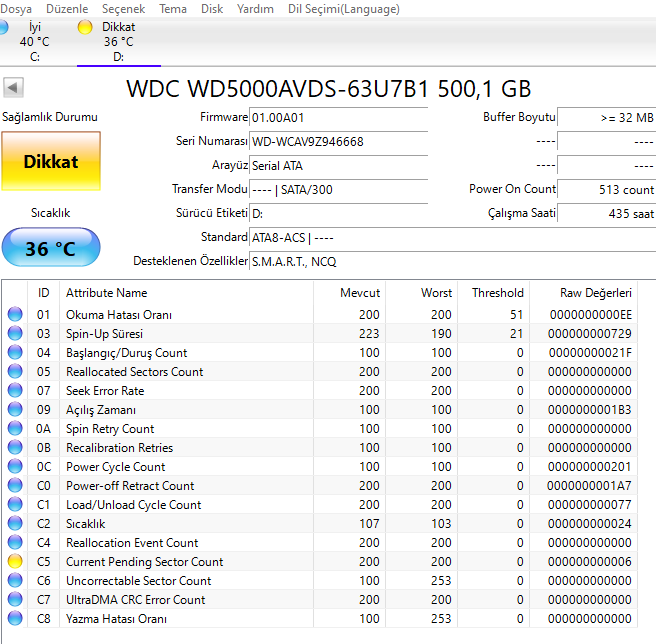Select the Okuma Hatası Oranı attribute name
This screenshot has width=656, height=644.
pos(119,315)
